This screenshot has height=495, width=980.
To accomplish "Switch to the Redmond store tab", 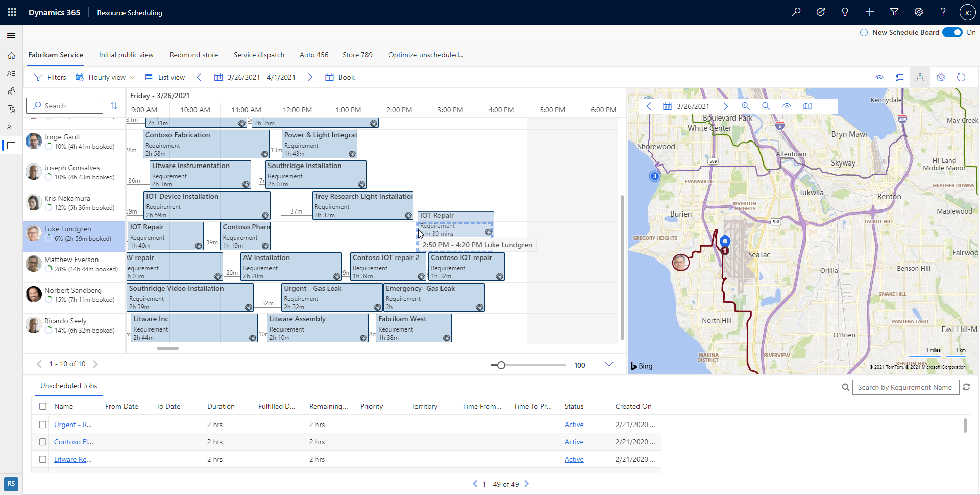I will coord(193,55).
